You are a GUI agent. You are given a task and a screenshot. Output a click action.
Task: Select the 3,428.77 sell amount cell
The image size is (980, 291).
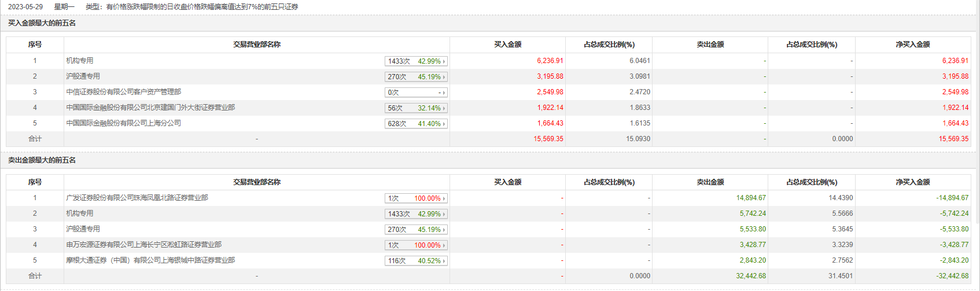[753, 245]
